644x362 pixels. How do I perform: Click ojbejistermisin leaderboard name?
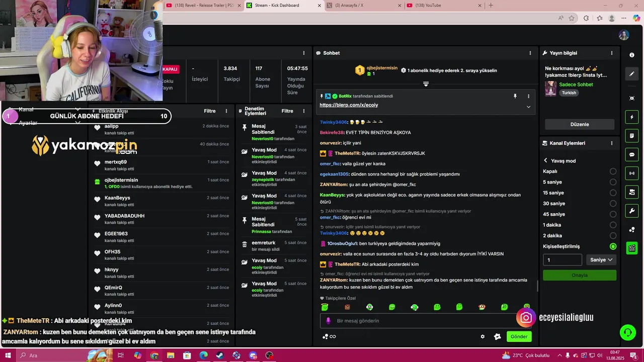click(x=382, y=68)
